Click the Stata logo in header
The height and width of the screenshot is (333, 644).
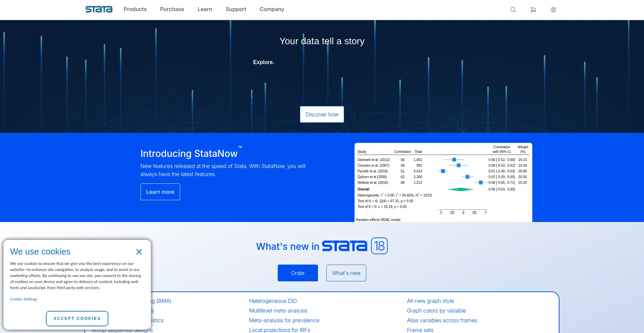pos(99,9)
